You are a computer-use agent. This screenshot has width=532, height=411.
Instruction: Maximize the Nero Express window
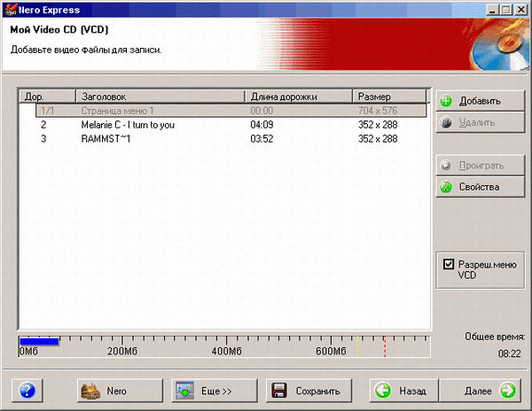click(506, 10)
